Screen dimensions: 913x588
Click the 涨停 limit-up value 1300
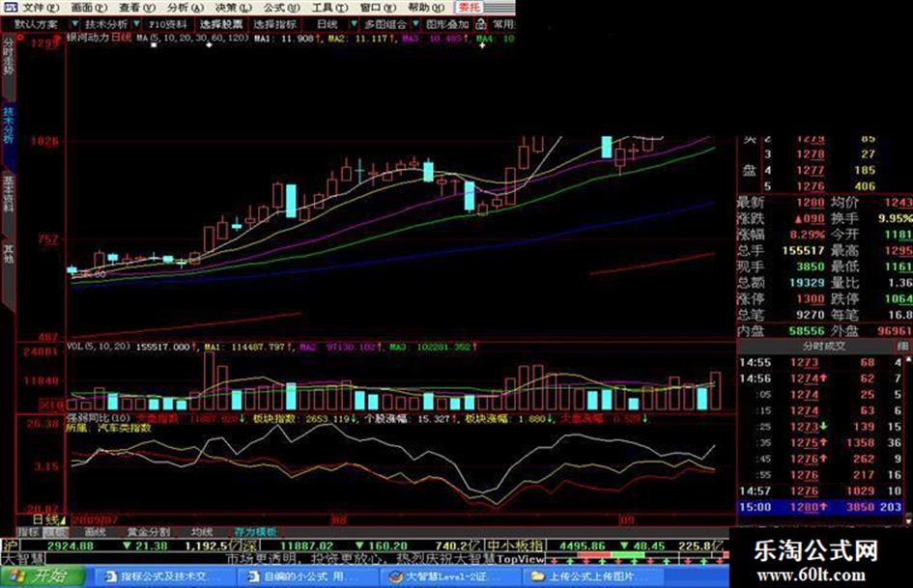[810, 299]
